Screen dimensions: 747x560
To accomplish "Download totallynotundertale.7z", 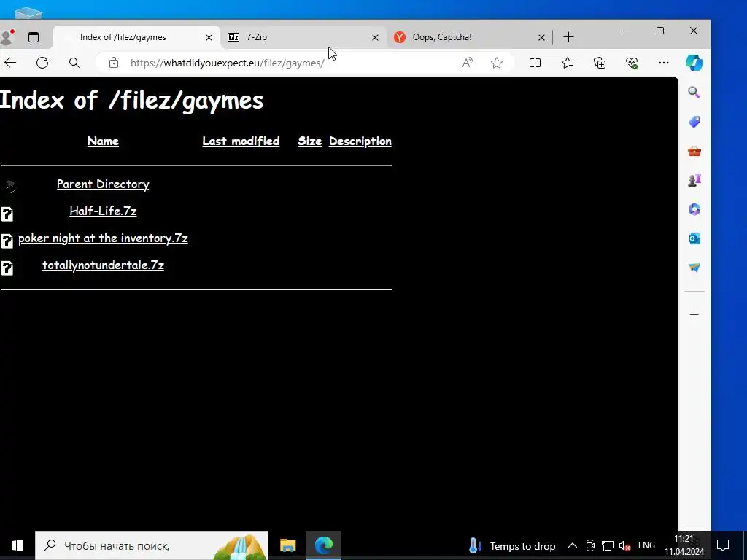I will 103,265.
